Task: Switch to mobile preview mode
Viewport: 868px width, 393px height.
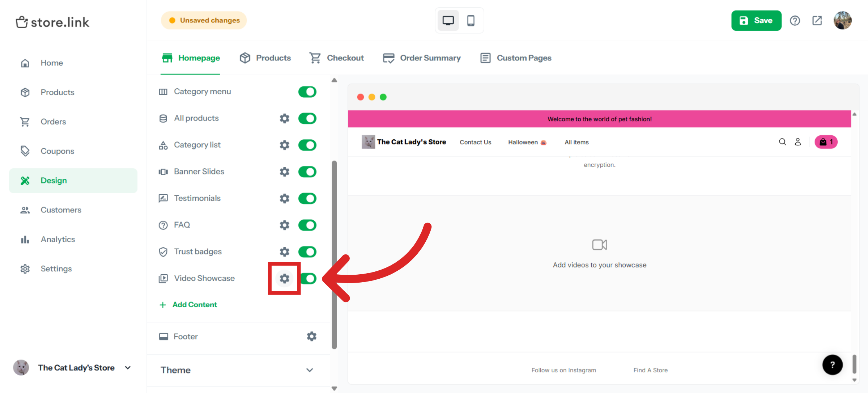Action: click(471, 21)
